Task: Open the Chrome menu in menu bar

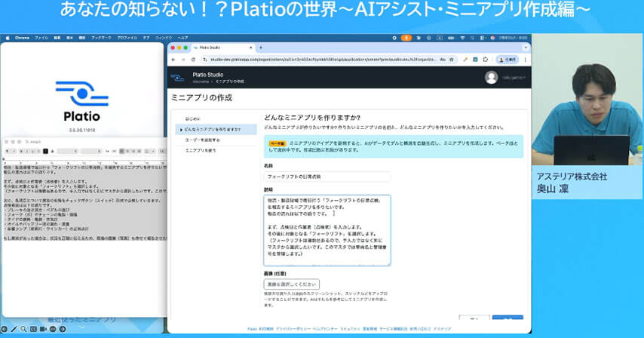Action: (x=22, y=38)
